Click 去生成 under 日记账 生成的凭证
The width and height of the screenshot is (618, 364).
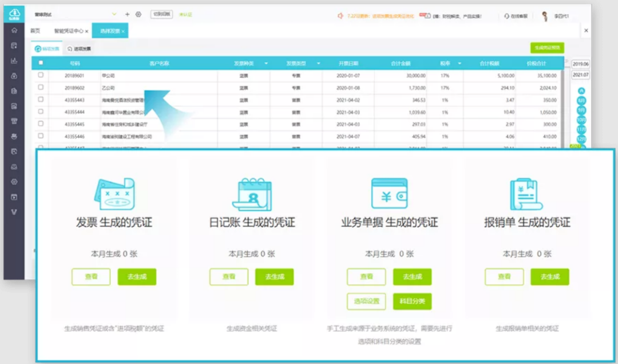point(275,277)
